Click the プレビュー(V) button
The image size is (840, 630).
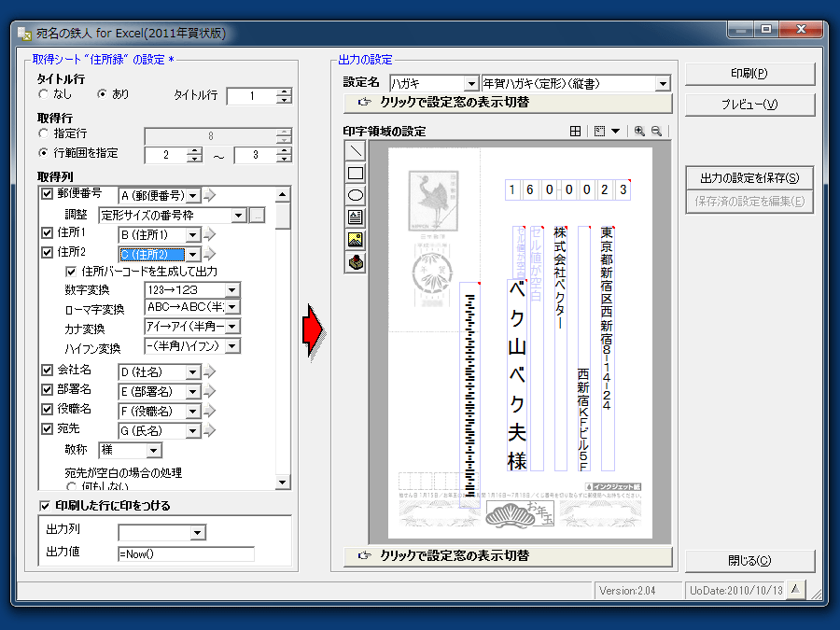[x=749, y=105]
